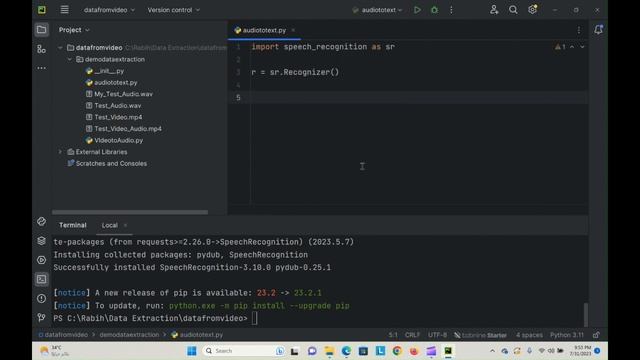Select audiototext.py in project tree
The height and width of the screenshot is (360, 640).
click(x=111, y=82)
